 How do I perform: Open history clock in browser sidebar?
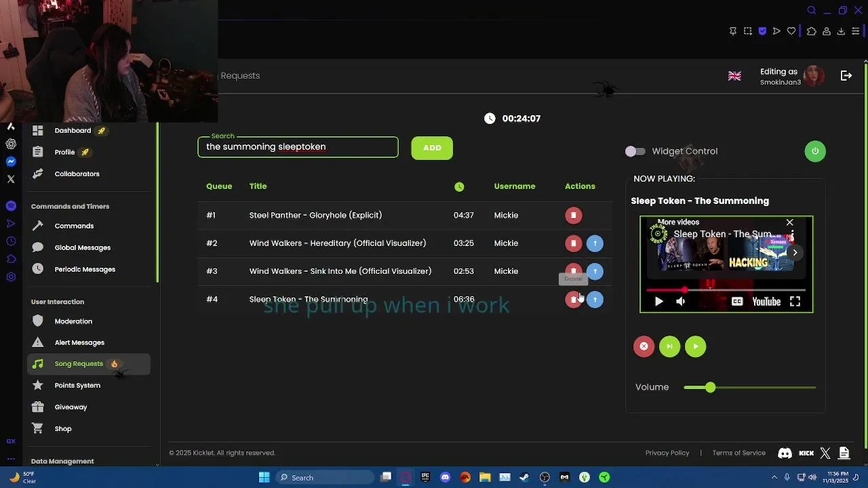pos(11,241)
